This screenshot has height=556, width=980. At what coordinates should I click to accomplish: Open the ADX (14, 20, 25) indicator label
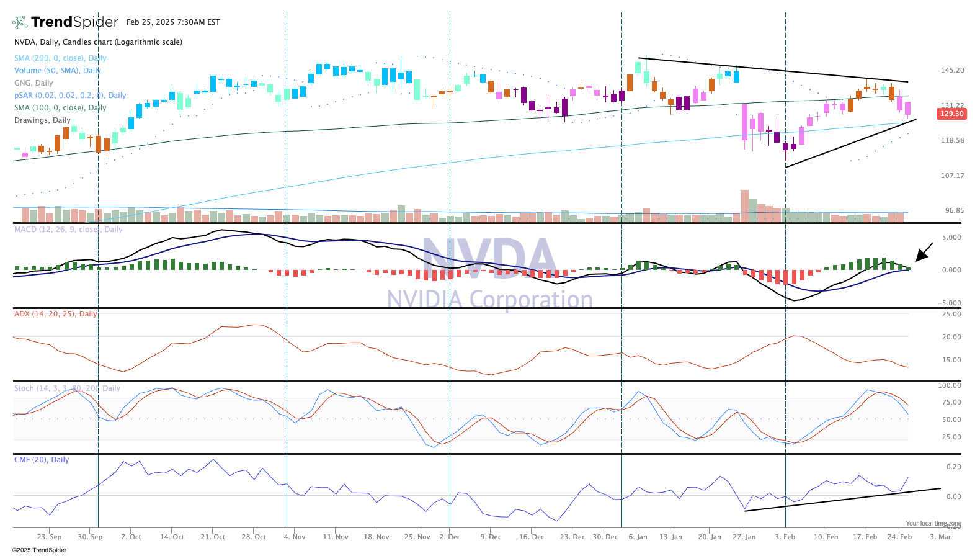click(55, 314)
